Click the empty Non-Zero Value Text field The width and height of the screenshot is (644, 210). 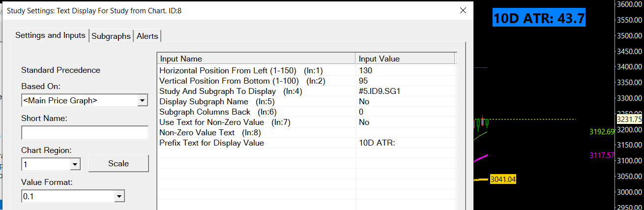point(406,132)
